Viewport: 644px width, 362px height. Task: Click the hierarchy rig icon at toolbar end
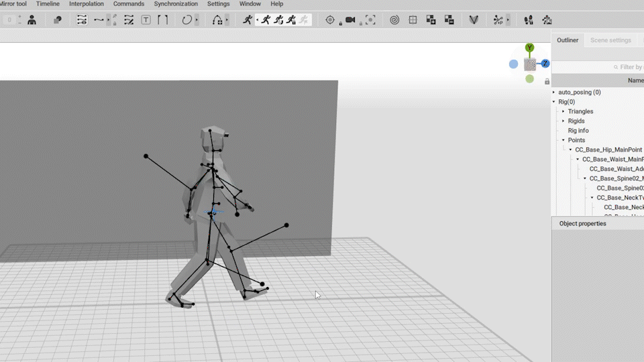[547, 19]
